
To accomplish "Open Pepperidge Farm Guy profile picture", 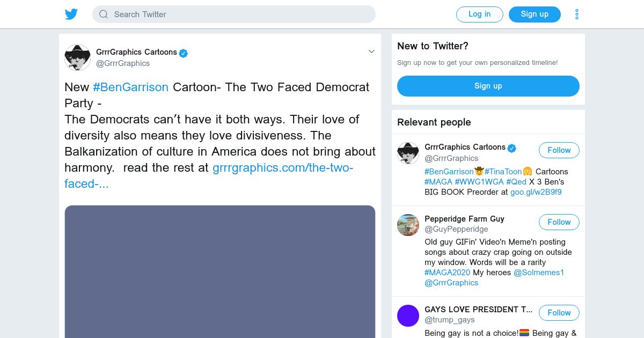I will pos(408,225).
